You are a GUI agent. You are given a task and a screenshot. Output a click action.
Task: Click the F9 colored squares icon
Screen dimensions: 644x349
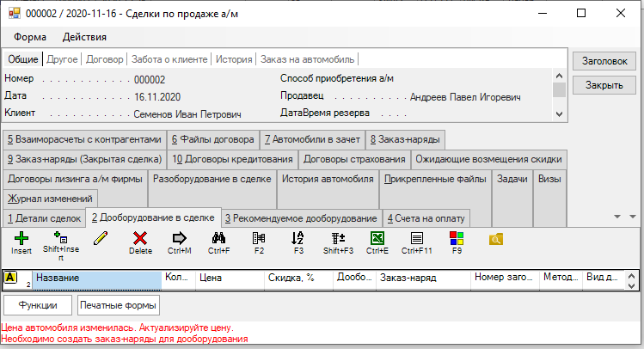(x=456, y=238)
